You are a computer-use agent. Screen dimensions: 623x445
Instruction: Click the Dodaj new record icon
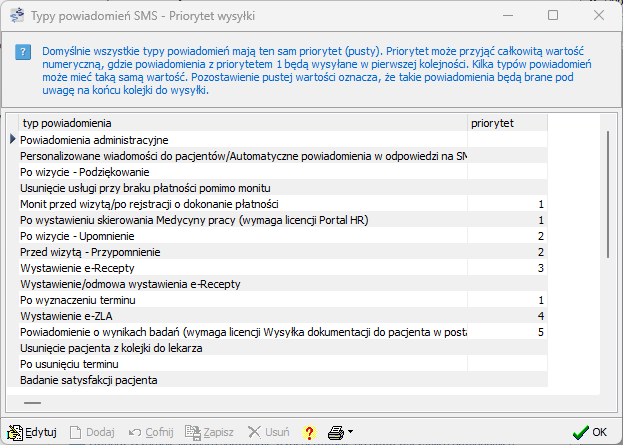(78, 432)
